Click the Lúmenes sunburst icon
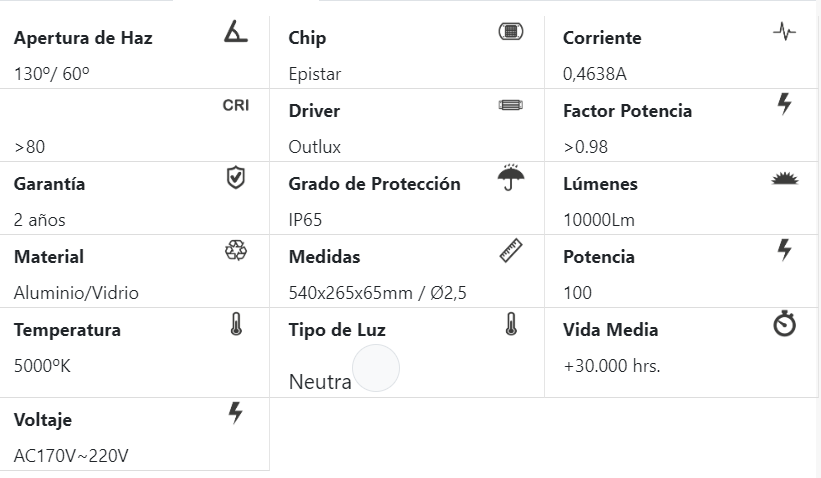 click(x=785, y=179)
